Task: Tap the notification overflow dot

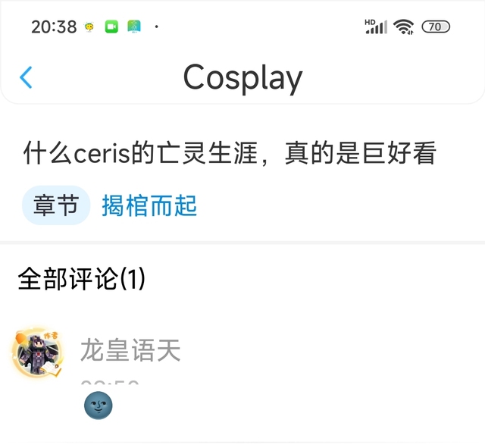Action: tap(157, 27)
